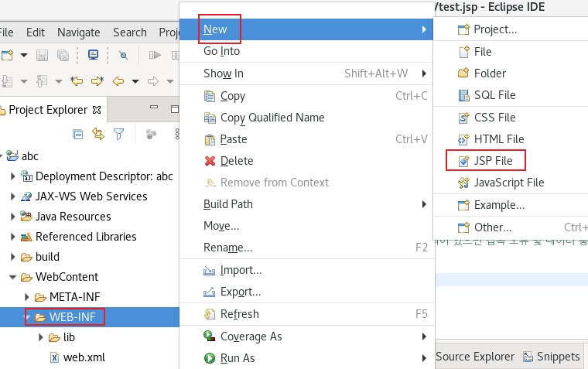Select Folder in the New submenu
Image resolution: width=588 pixels, height=369 pixels.
click(511, 73)
